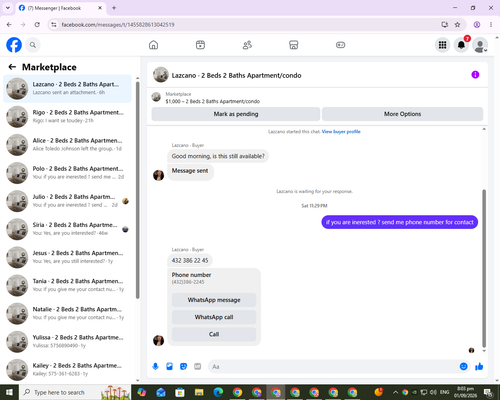Open the Marketplace storefront icon
This screenshot has height=400, width=500.
click(294, 45)
